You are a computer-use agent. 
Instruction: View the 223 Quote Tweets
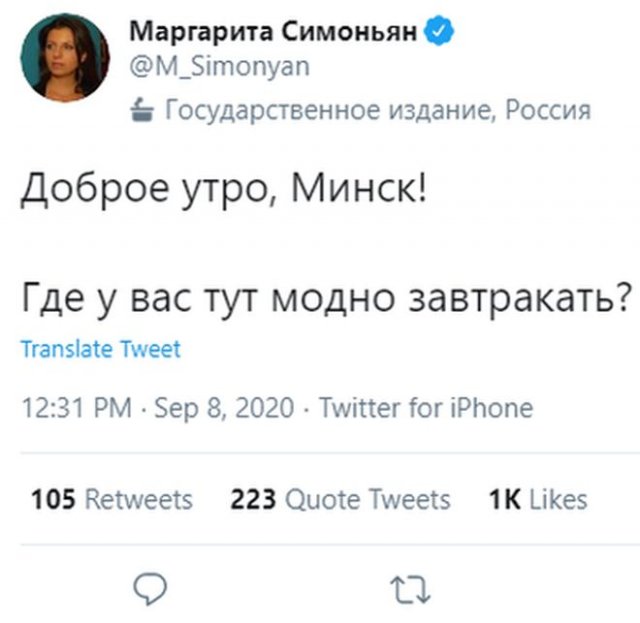[340, 499]
